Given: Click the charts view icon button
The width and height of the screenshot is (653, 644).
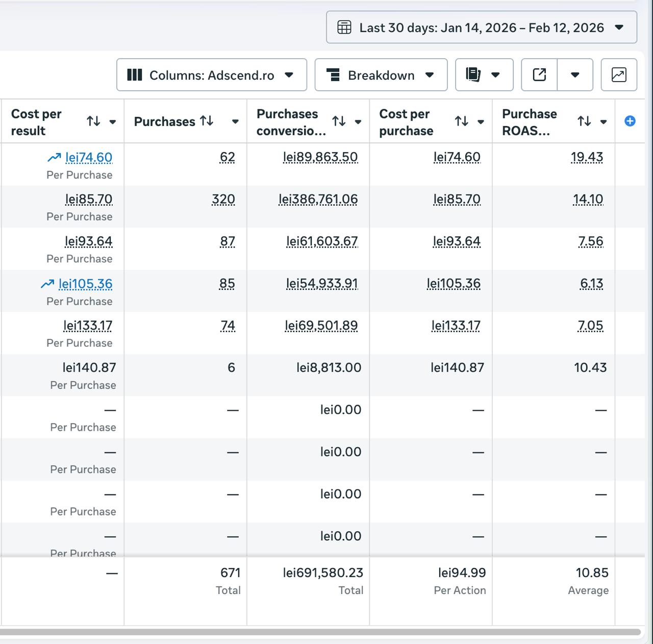Looking at the screenshot, I should pos(619,75).
